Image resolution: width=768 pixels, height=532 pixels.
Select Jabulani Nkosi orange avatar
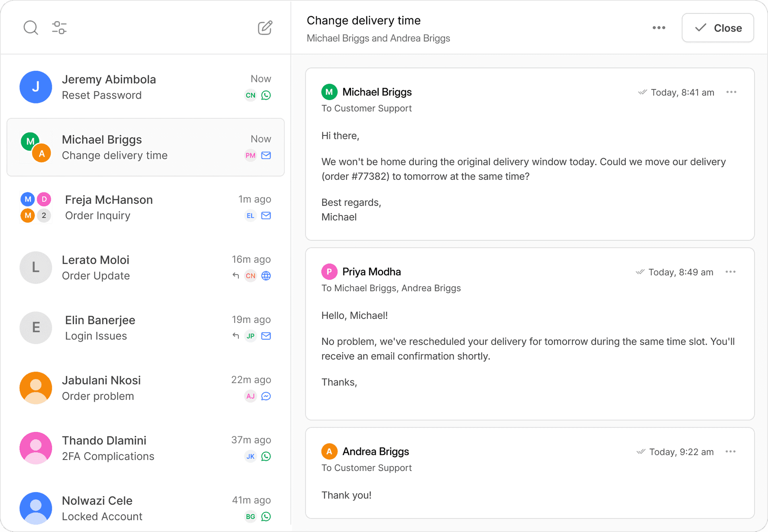pyautogui.click(x=36, y=388)
